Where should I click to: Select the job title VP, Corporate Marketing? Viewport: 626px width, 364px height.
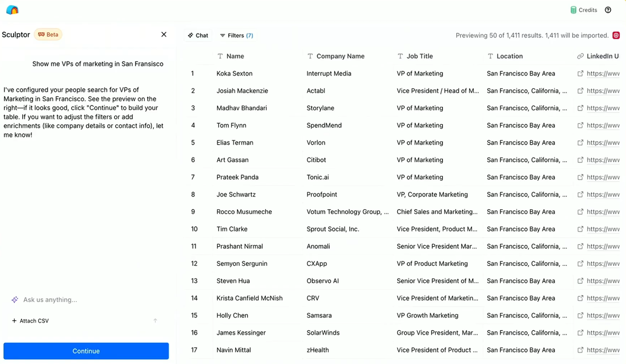[x=432, y=194]
